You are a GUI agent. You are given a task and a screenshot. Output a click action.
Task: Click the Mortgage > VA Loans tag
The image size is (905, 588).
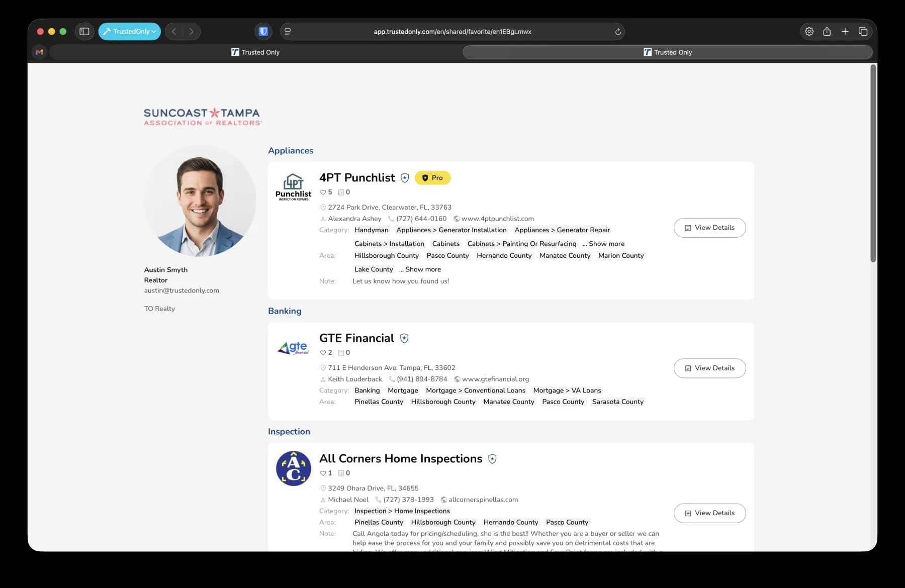567,390
